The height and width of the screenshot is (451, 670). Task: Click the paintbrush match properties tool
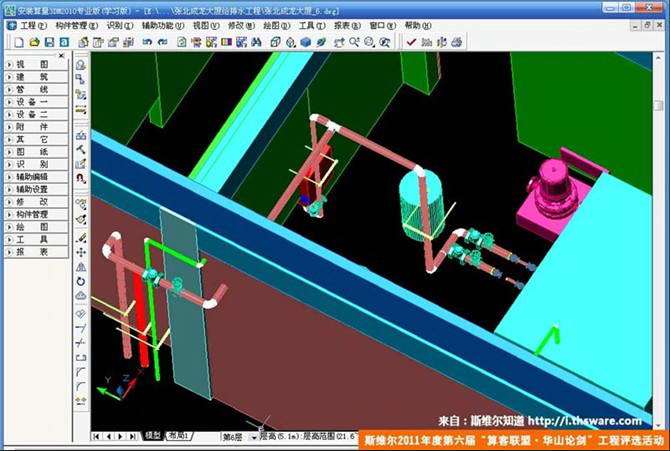81,220
